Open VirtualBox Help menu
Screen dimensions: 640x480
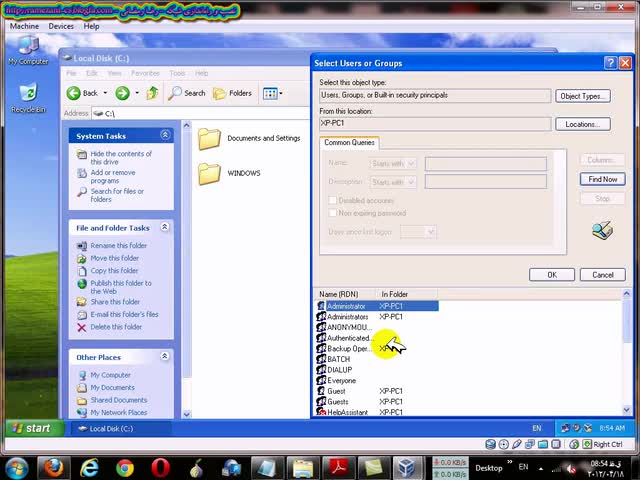point(91,26)
